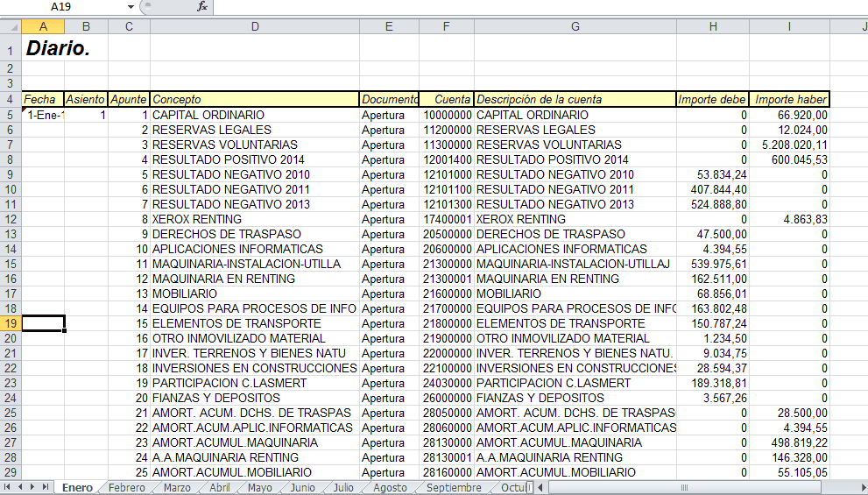Click the Insert Function fx icon
The image size is (868, 495).
pyautogui.click(x=202, y=7)
